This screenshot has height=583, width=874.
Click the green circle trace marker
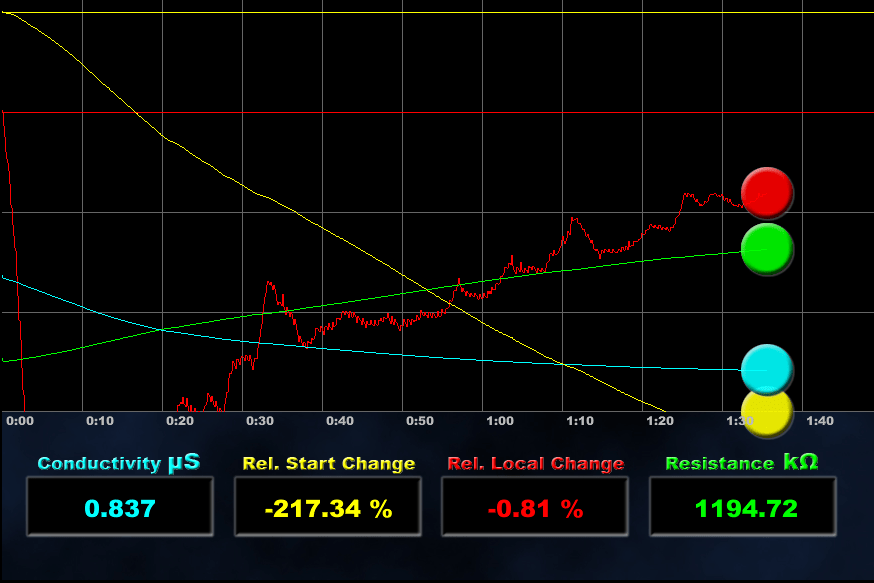767,249
